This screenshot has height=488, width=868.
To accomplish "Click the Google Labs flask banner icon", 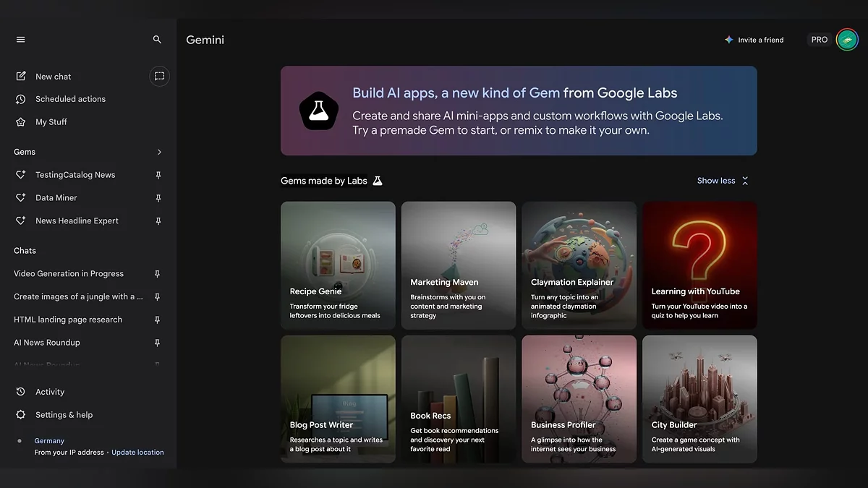I will point(319,111).
